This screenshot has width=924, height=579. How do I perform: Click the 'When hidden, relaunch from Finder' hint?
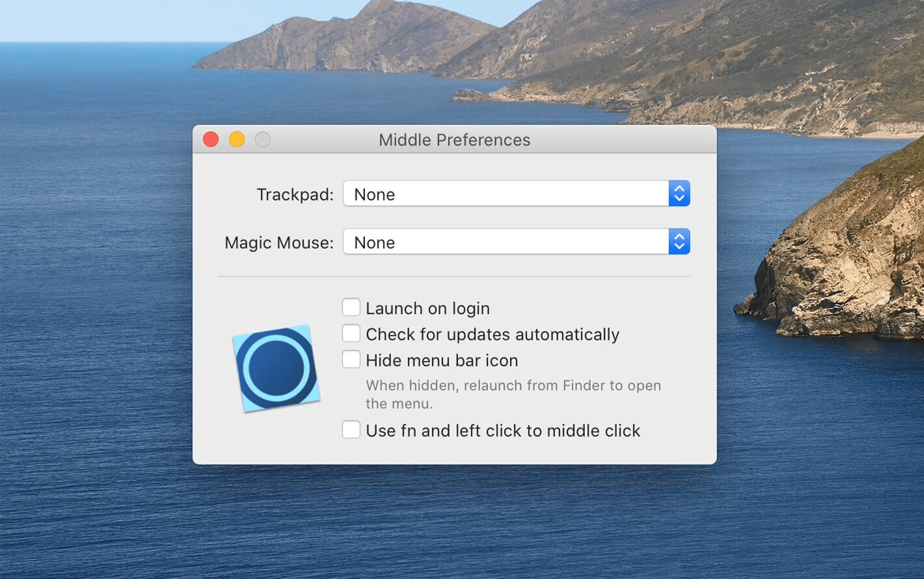click(513, 394)
